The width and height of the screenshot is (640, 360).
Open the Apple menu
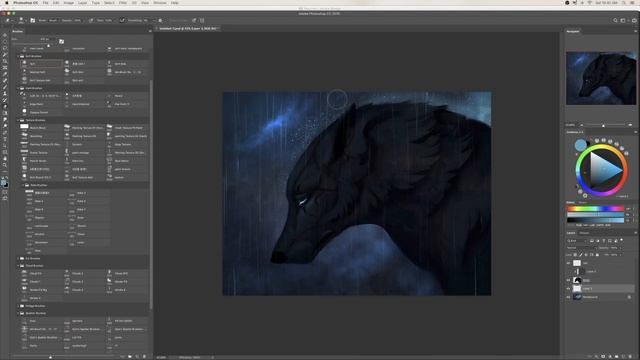pyautogui.click(x=7, y=3)
